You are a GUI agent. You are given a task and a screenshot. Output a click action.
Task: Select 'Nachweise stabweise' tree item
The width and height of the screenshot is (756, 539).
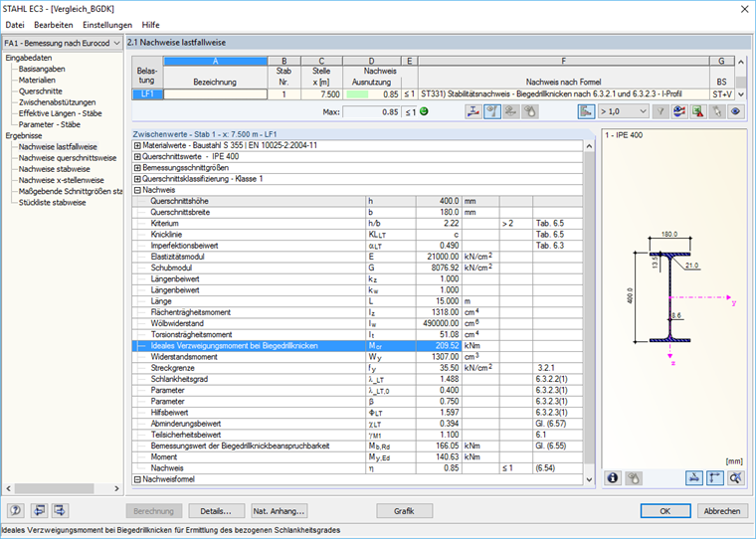point(55,169)
